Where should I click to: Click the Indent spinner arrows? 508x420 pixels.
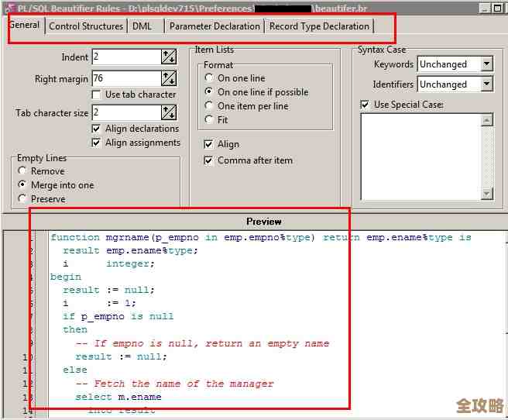(x=168, y=57)
